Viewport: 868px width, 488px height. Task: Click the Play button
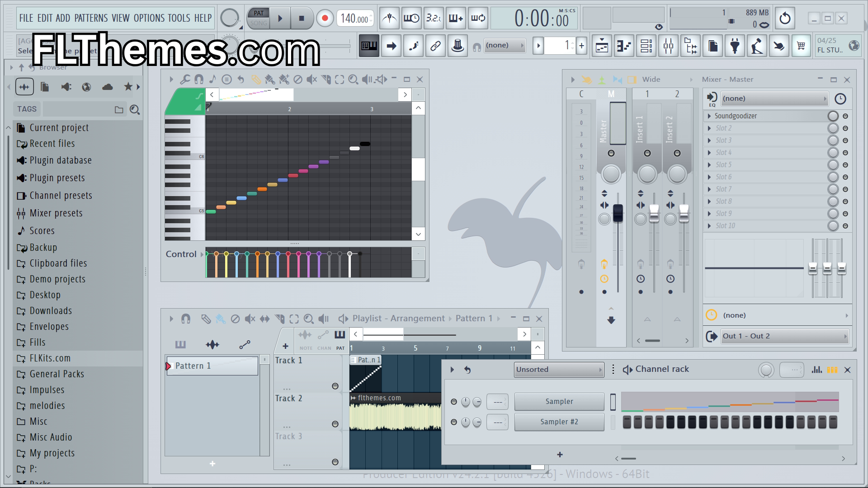click(x=280, y=19)
